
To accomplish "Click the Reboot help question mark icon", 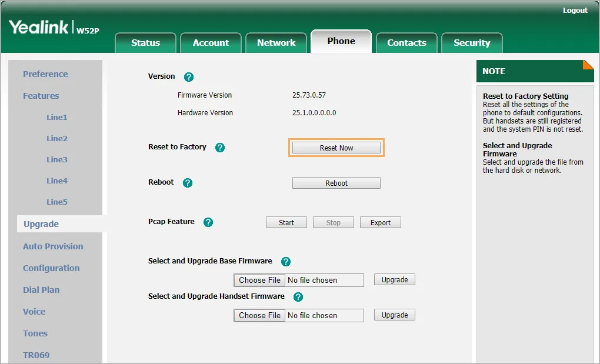I will point(188,183).
